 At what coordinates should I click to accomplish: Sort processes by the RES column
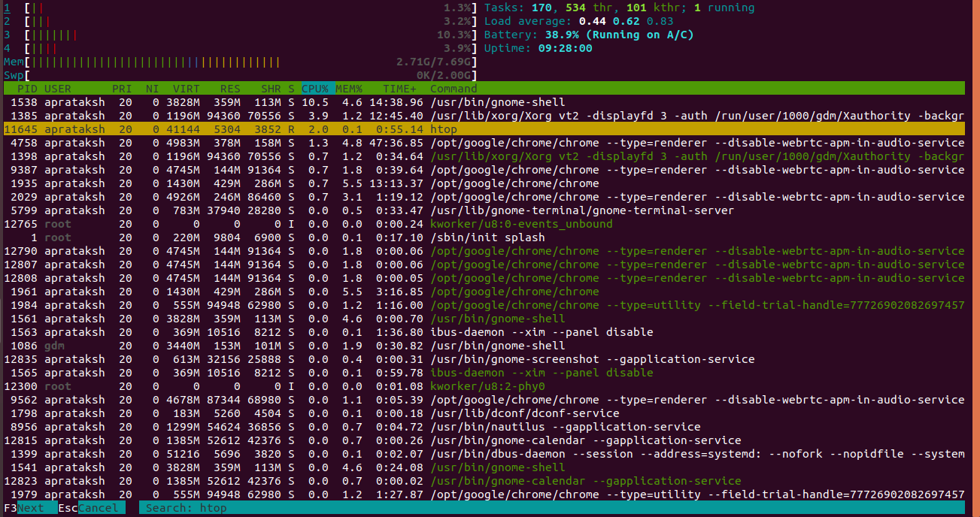229,88
